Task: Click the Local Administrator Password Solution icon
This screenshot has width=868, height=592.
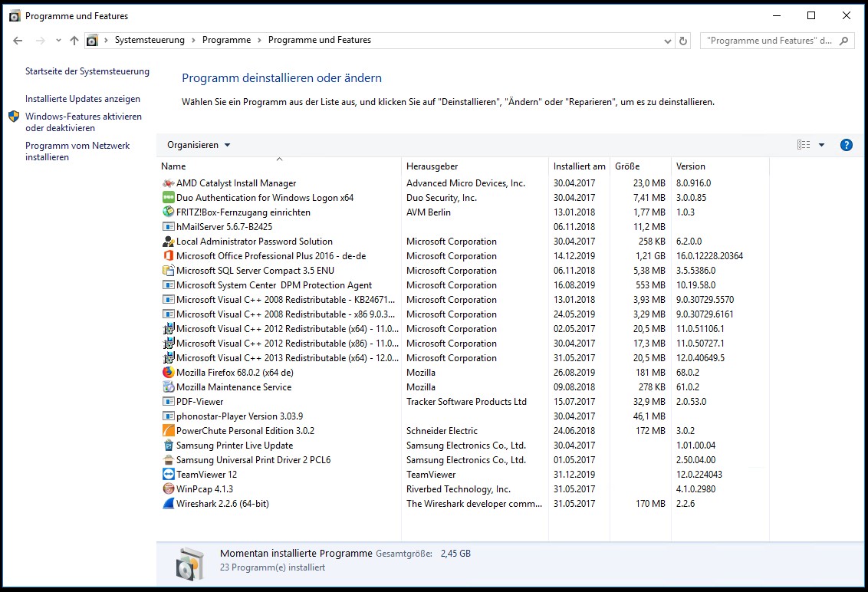Action: click(x=168, y=242)
